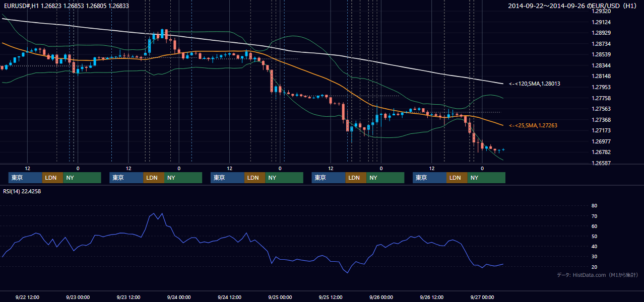
Task: Click price axis value 1.27368
Action: click(x=601, y=120)
